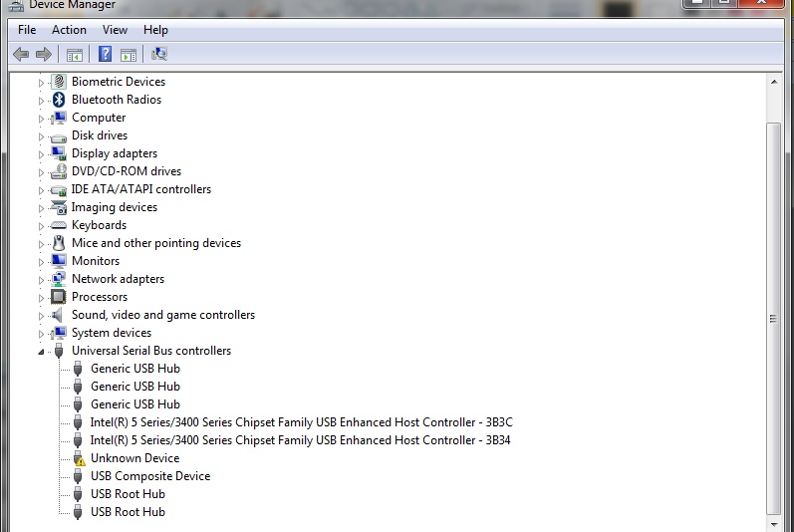Click the Back arrow in the toolbar

coord(21,54)
